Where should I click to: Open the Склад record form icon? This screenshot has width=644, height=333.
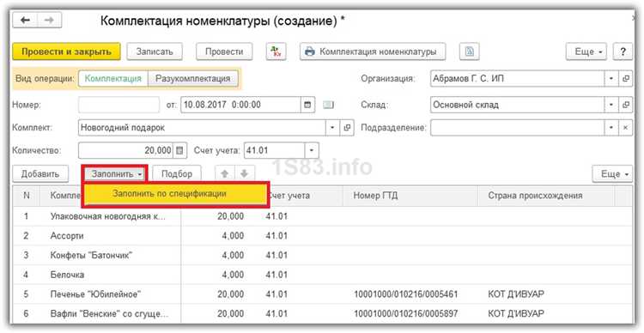(x=625, y=105)
